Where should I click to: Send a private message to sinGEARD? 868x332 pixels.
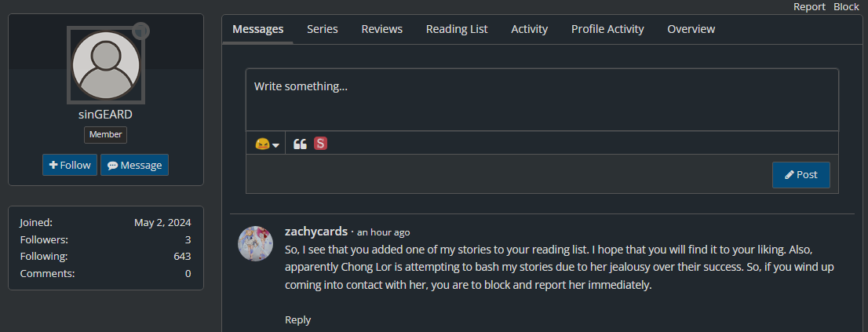(x=134, y=165)
